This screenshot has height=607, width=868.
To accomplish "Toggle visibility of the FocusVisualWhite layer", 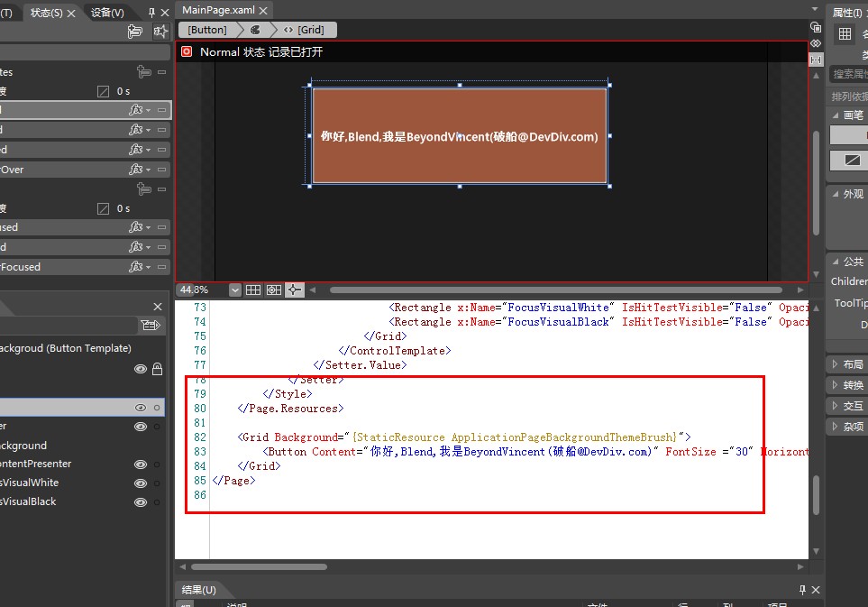I will point(141,483).
